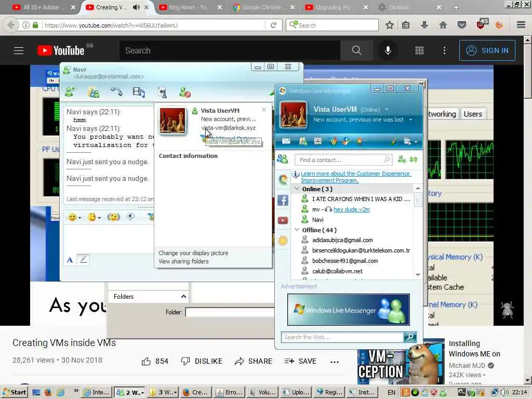Click the YouTube SIGN IN button
The image size is (532, 399).
(x=487, y=50)
